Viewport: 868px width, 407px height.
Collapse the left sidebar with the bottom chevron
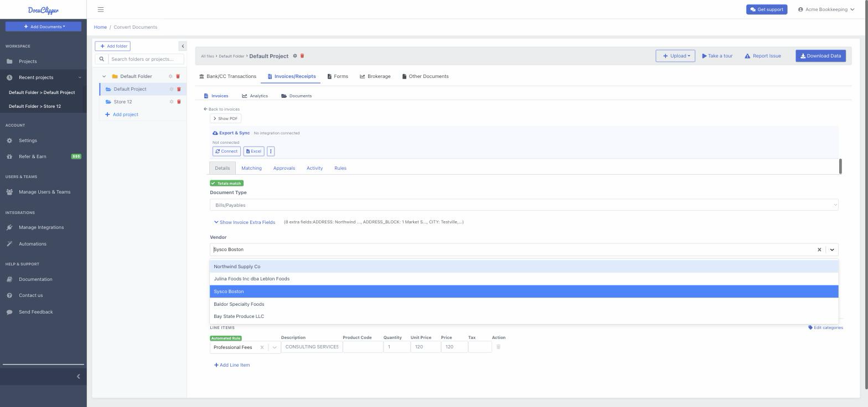[78, 377]
